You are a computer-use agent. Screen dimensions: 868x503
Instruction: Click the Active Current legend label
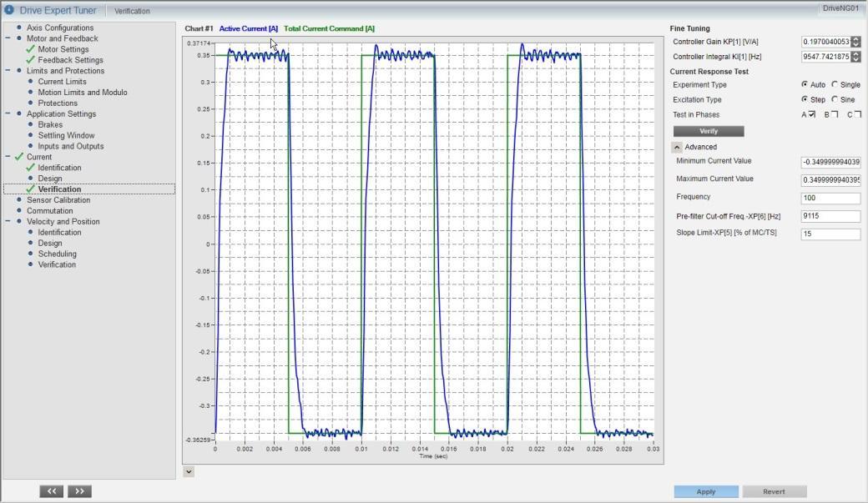(x=249, y=28)
